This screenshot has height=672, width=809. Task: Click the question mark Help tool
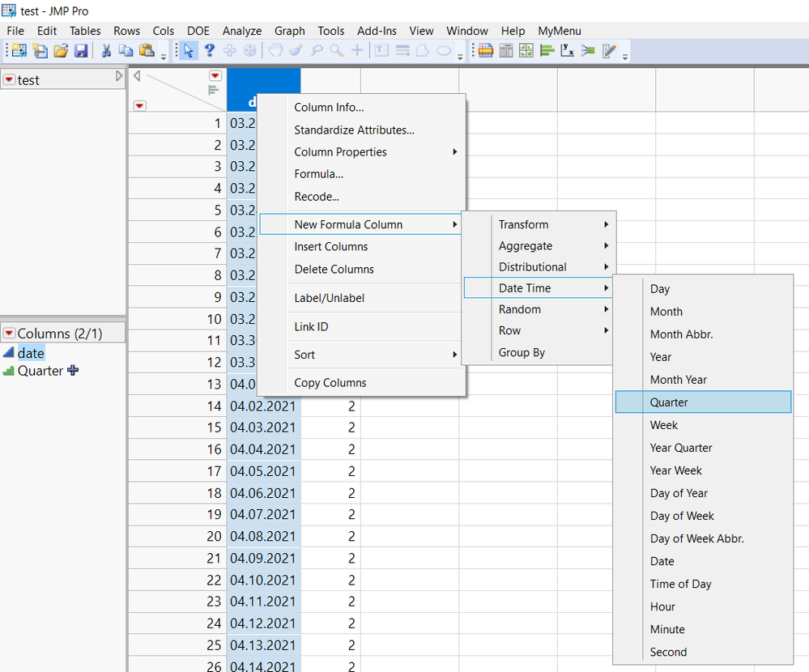pos(209,51)
